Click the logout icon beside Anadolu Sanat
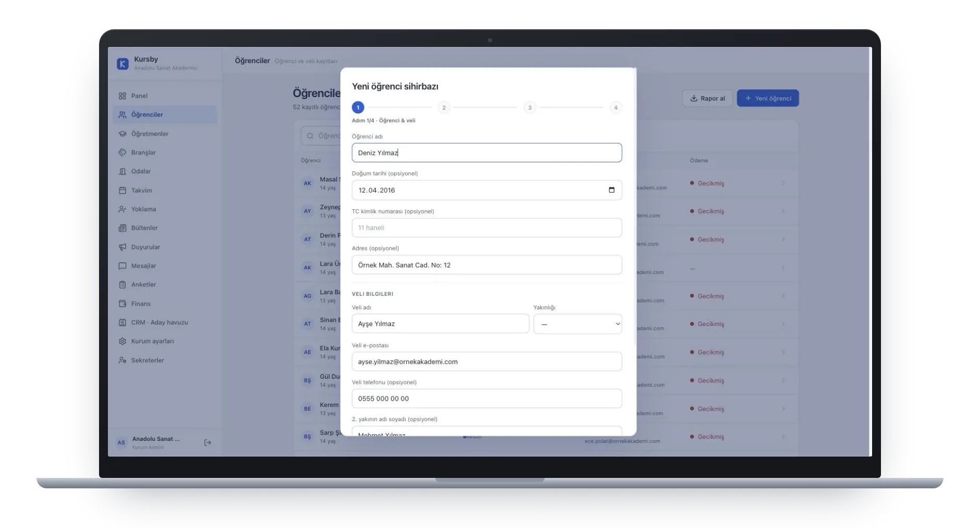This screenshot has height=528, width=980. tap(207, 442)
